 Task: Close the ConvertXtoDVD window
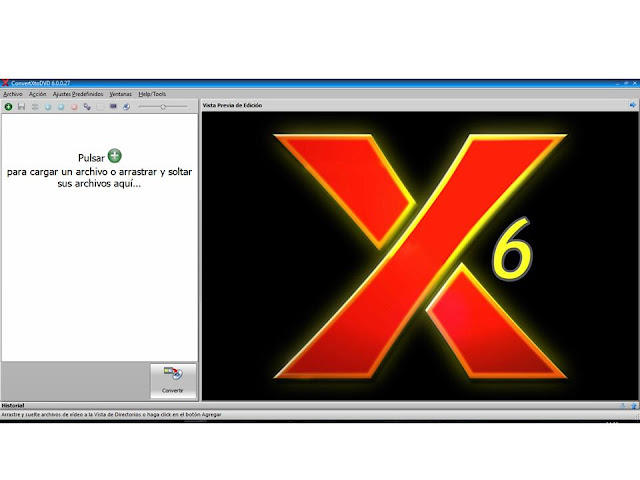[x=635, y=83]
